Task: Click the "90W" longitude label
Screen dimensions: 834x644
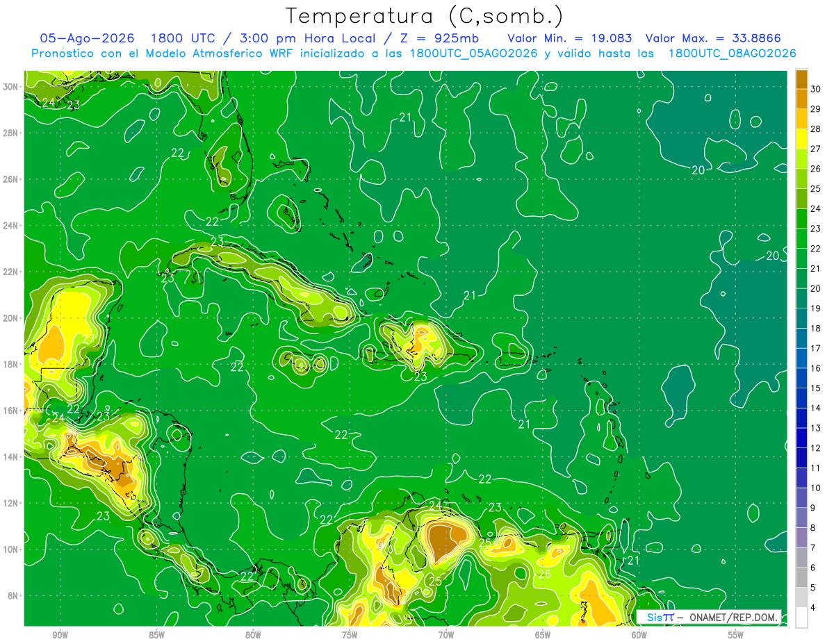Action: pyautogui.click(x=60, y=634)
